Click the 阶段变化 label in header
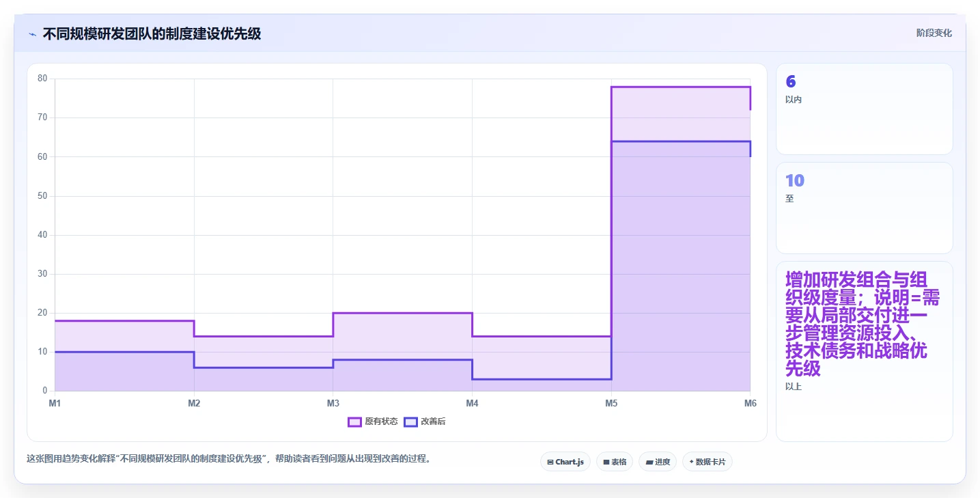 [934, 33]
